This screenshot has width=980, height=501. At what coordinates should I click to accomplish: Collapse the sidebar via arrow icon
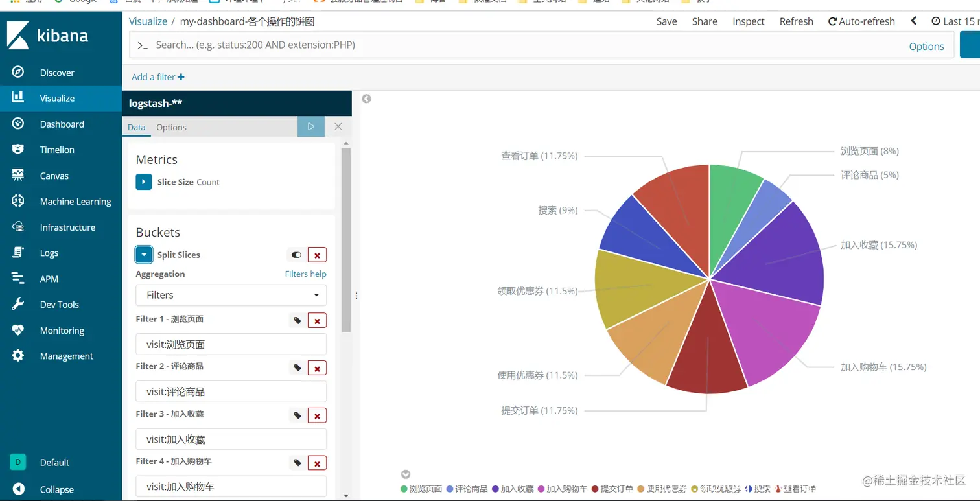tap(18, 489)
